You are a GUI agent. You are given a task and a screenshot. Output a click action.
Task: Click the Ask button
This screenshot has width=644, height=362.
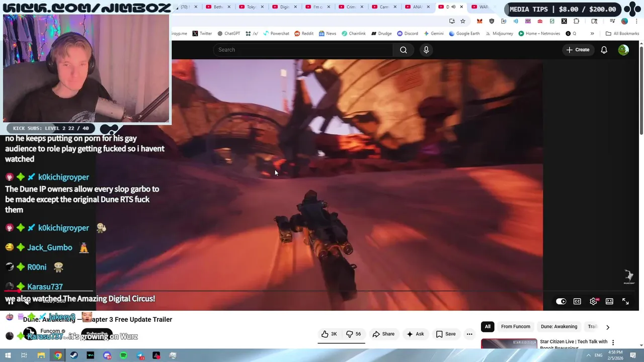coord(416,334)
